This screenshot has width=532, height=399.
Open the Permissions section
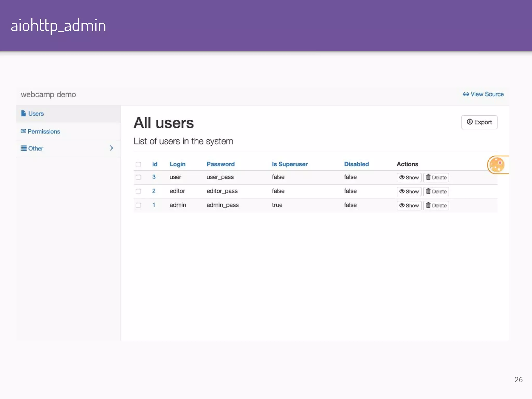coord(44,131)
